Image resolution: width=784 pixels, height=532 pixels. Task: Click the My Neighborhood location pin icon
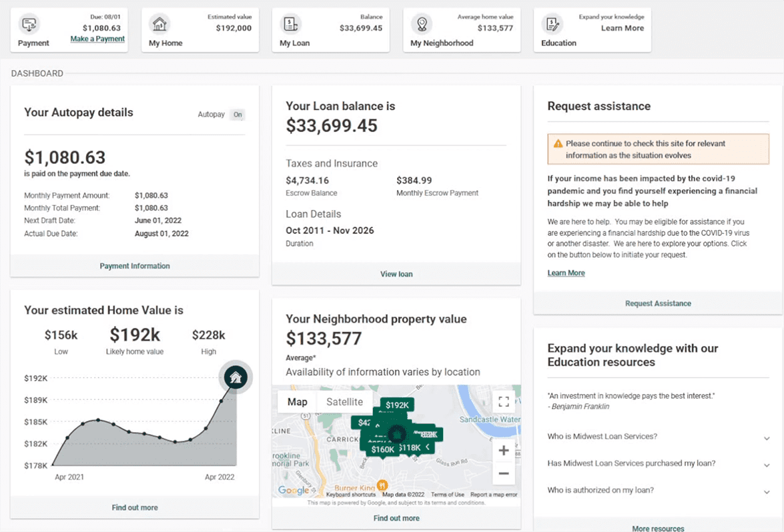[x=422, y=25]
